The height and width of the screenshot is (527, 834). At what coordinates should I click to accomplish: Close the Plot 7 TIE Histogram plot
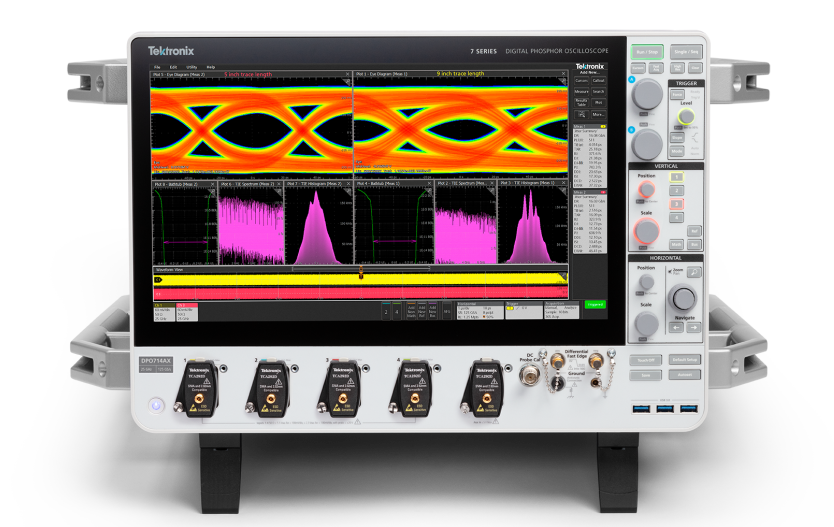coord(349,184)
